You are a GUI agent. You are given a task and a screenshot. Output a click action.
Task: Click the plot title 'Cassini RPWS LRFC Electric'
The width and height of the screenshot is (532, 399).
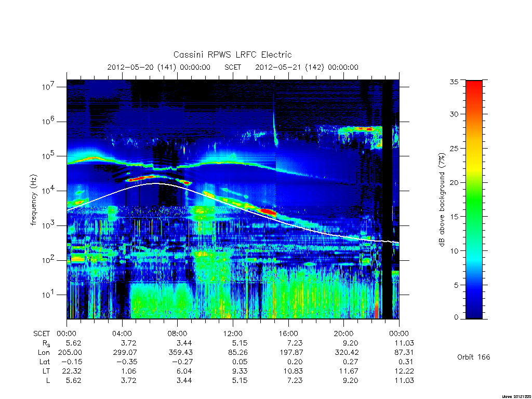pos(232,55)
